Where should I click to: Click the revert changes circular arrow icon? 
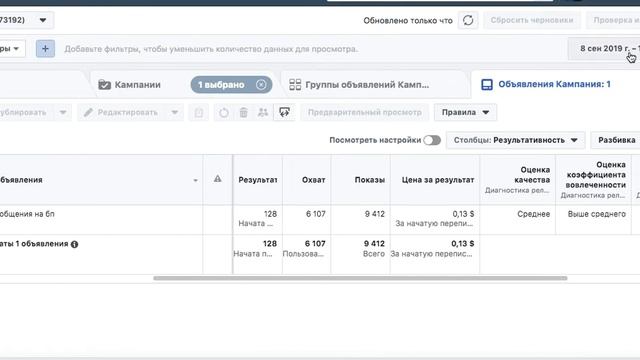224,112
